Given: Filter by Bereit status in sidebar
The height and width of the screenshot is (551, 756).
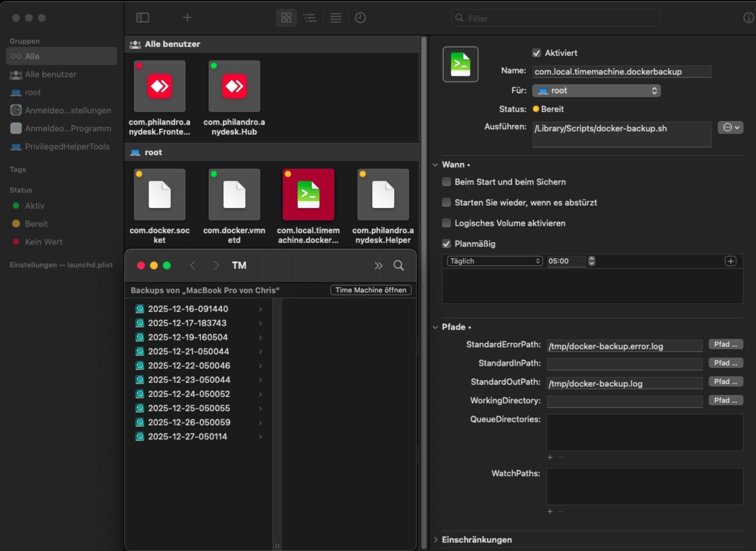Looking at the screenshot, I should [36, 224].
